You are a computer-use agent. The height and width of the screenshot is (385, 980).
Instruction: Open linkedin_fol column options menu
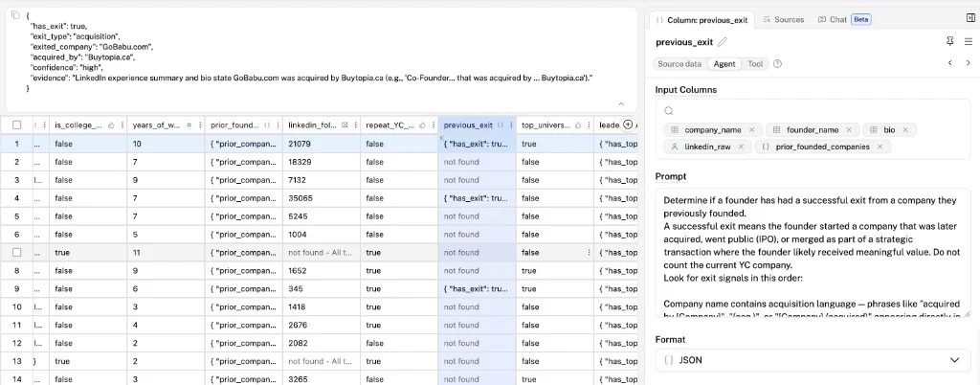(355, 125)
